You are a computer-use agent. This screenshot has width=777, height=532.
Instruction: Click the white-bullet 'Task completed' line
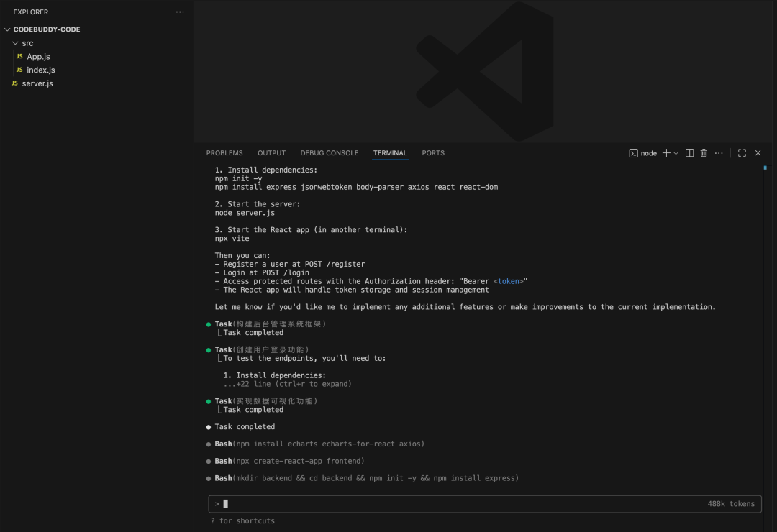[245, 427]
